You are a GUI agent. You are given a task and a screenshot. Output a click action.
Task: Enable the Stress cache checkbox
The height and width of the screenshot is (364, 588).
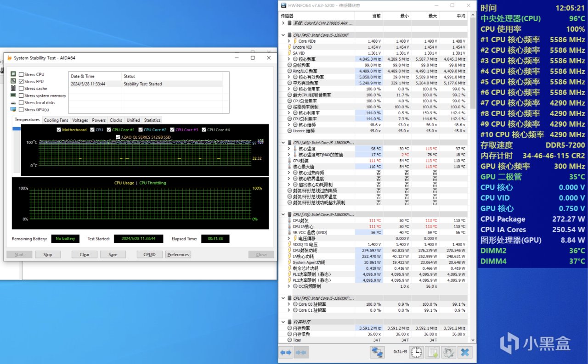21,89
